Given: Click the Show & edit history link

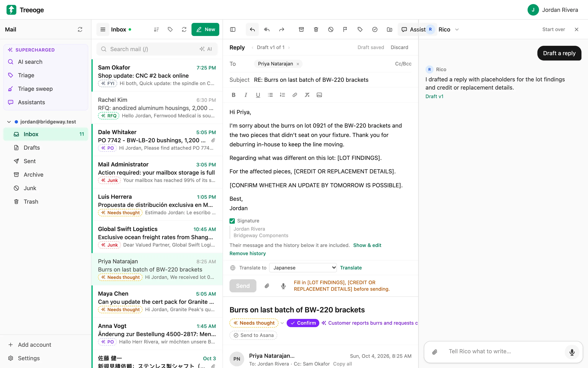Looking at the screenshot, I should pos(367,245).
